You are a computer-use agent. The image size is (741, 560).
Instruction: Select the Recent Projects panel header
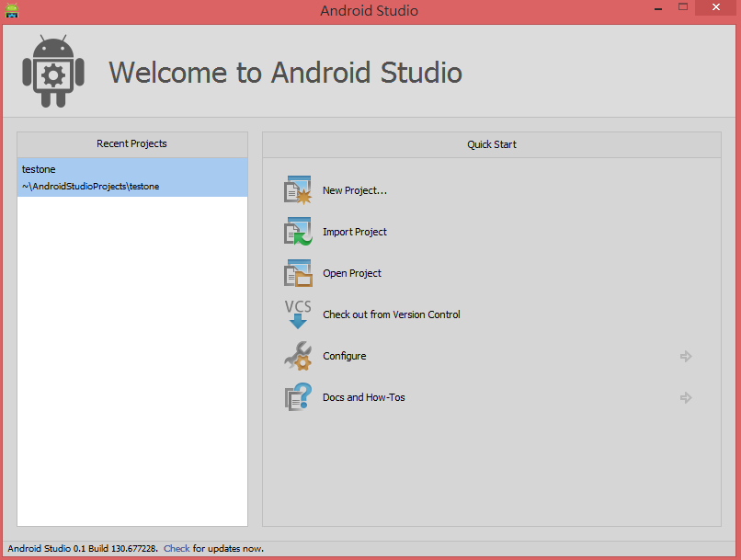tap(131, 143)
